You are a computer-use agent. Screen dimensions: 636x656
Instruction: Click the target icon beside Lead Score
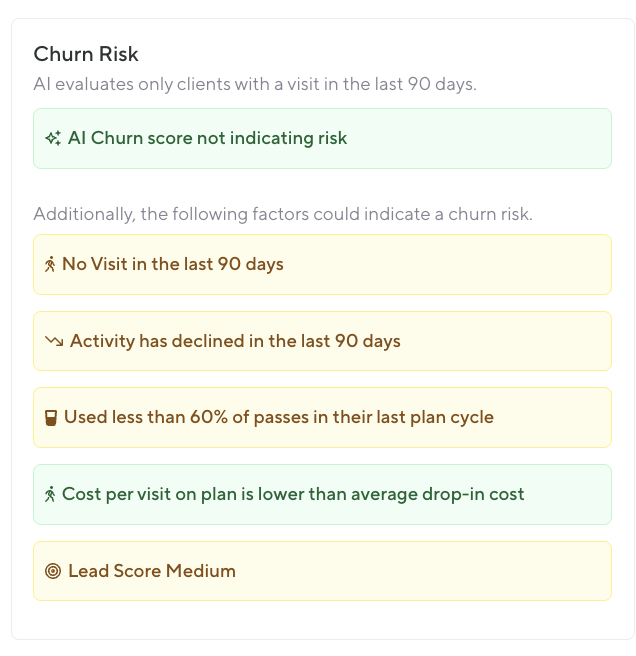click(54, 571)
